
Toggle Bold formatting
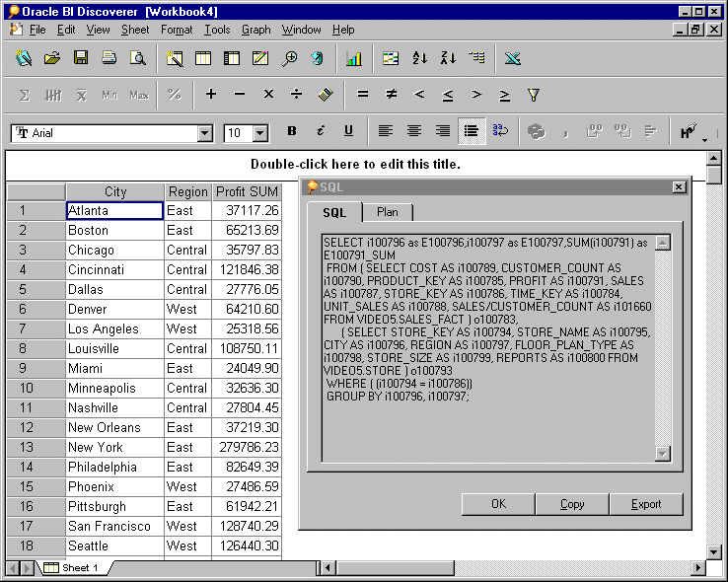click(x=292, y=131)
